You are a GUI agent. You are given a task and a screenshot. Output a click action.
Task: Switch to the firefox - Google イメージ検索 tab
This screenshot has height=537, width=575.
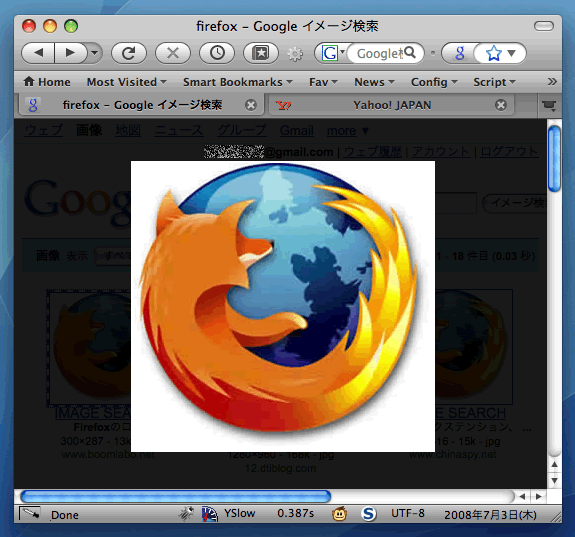click(x=142, y=105)
